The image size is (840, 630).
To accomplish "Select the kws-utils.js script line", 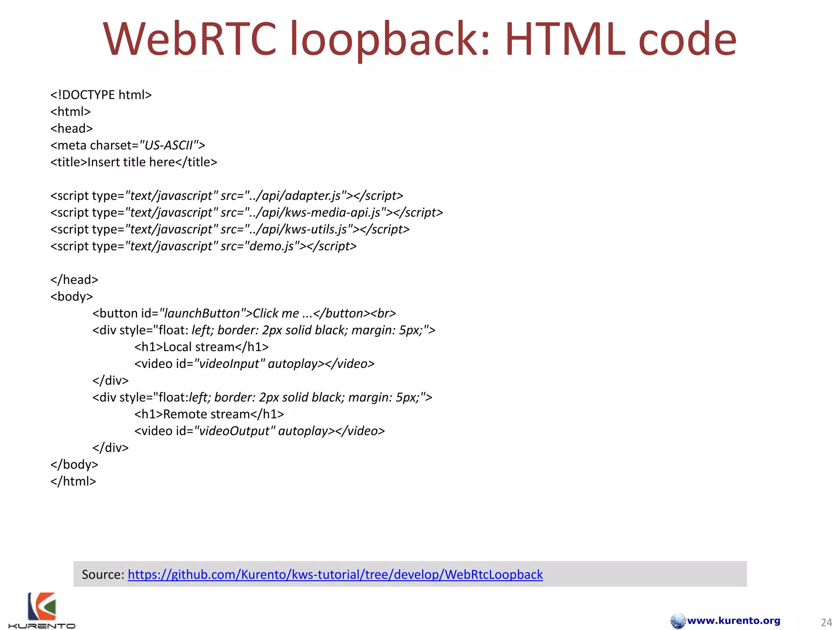I will (x=230, y=229).
